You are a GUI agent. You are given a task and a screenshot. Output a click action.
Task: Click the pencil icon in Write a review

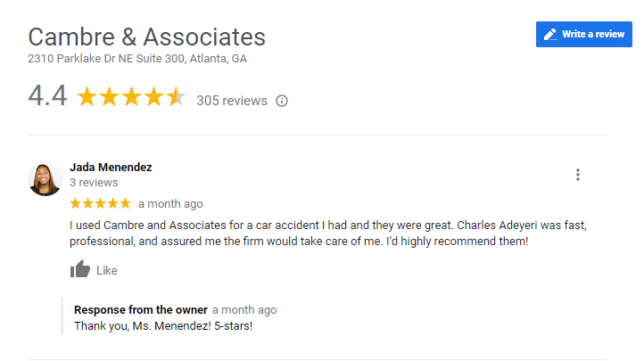pyautogui.click(x=550, y=35)
